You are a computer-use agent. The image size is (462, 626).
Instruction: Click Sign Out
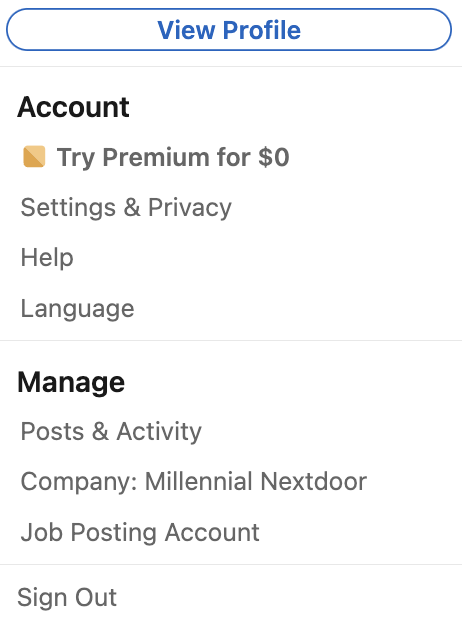point(67,597)
